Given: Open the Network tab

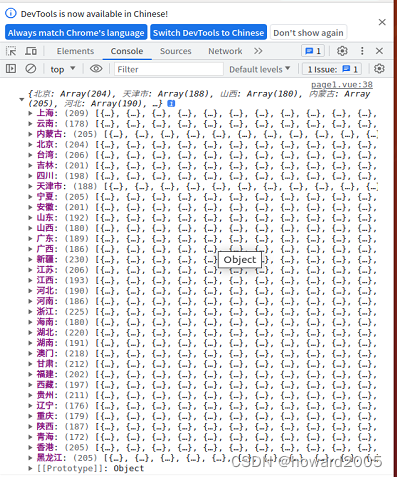Looking at the screenshot, I should (x=225, y=51).
